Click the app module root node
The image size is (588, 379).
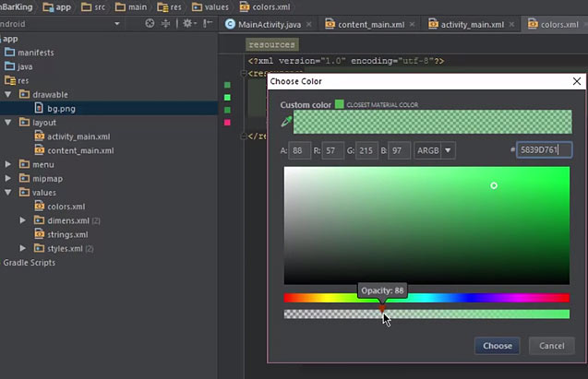click(9, 39)
